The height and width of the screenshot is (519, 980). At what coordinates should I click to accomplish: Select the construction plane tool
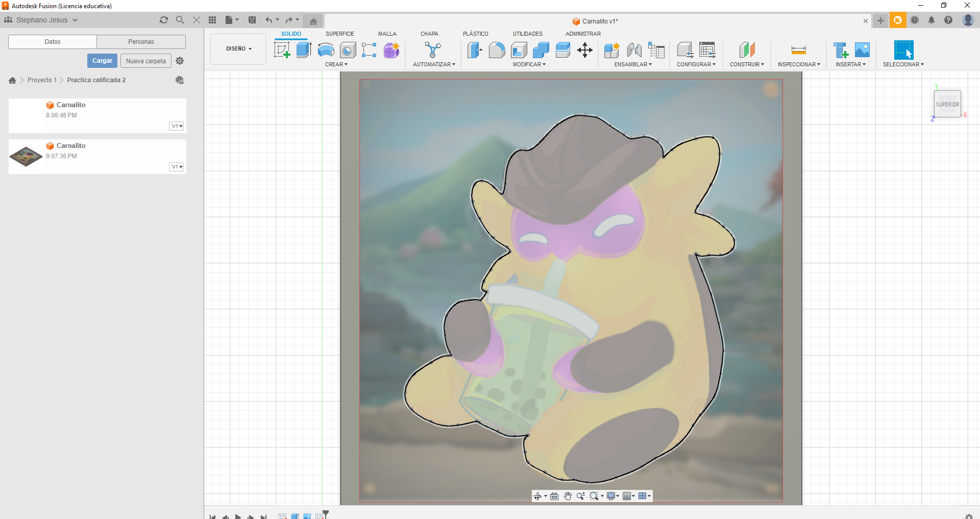(x=747, y=50)
